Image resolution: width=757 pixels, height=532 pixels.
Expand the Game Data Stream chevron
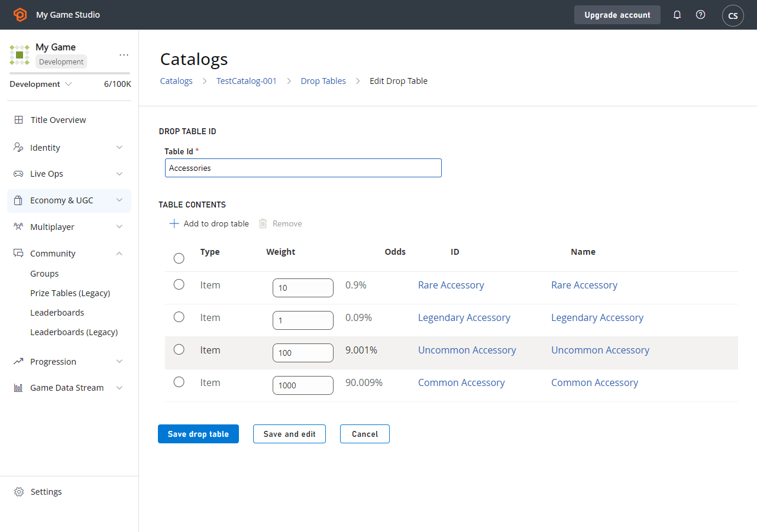coord(119,388)
